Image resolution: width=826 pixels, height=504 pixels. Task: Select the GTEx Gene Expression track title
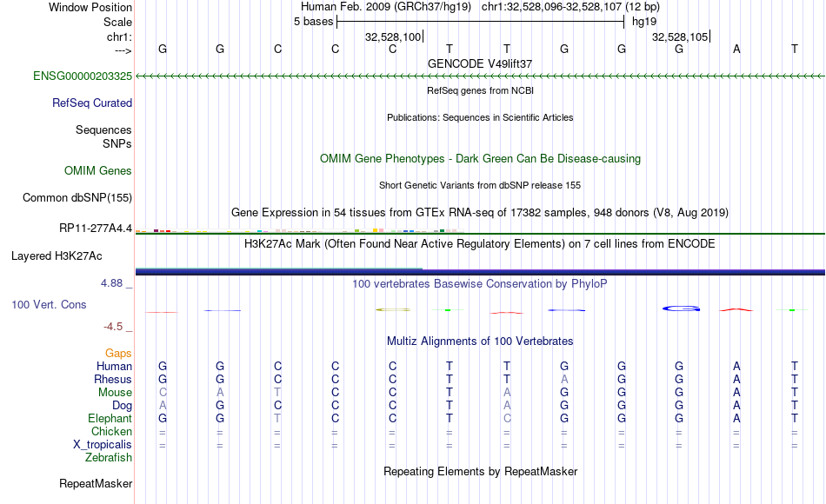pyautogui.click(x=480, y=213)
